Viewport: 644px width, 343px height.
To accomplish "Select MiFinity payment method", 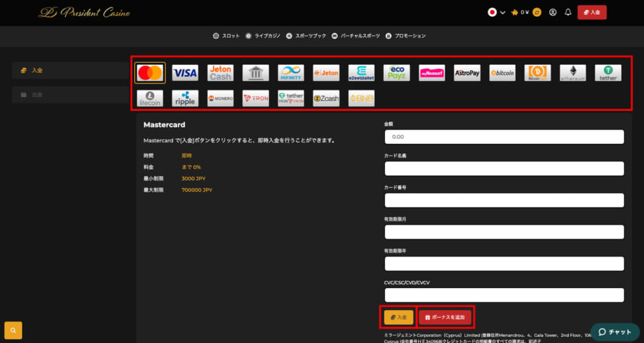I will coord(290,73).
